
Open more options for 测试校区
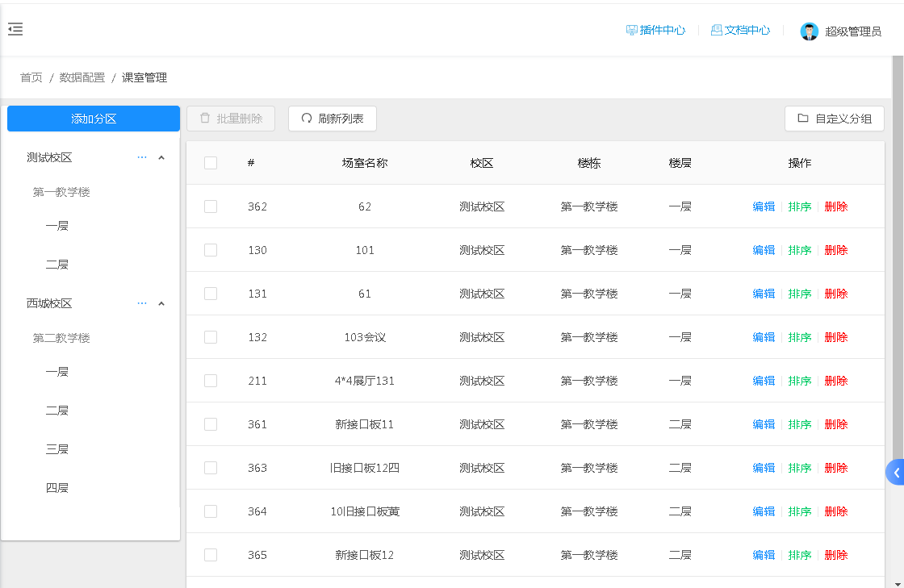[142, 157]
